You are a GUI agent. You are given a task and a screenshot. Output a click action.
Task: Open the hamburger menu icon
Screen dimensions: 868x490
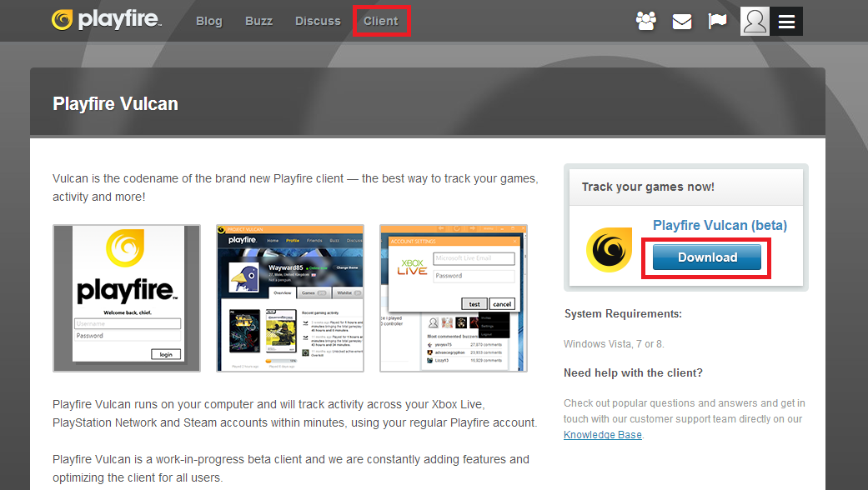click(x=786, y=22)
